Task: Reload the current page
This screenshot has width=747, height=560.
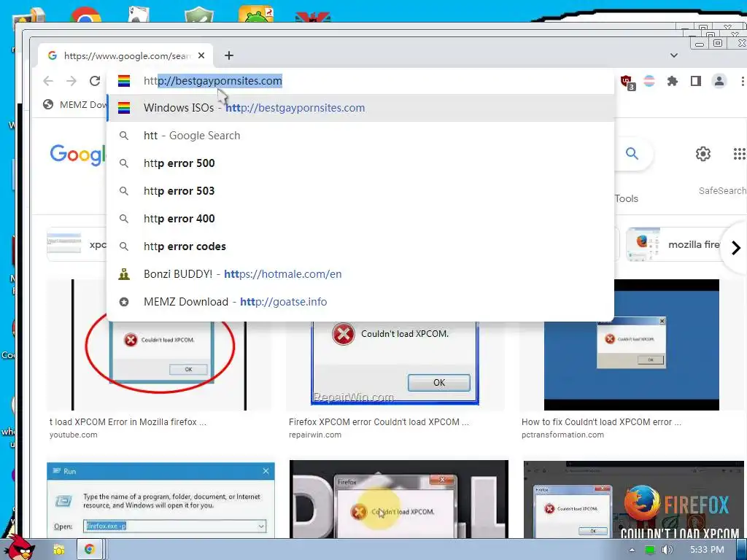Action: point(95,81)
